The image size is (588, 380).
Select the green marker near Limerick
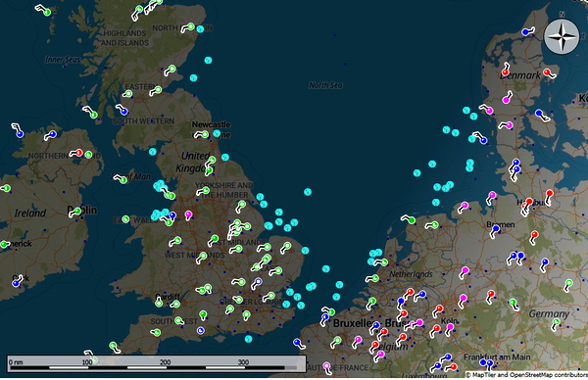[4, 244]
